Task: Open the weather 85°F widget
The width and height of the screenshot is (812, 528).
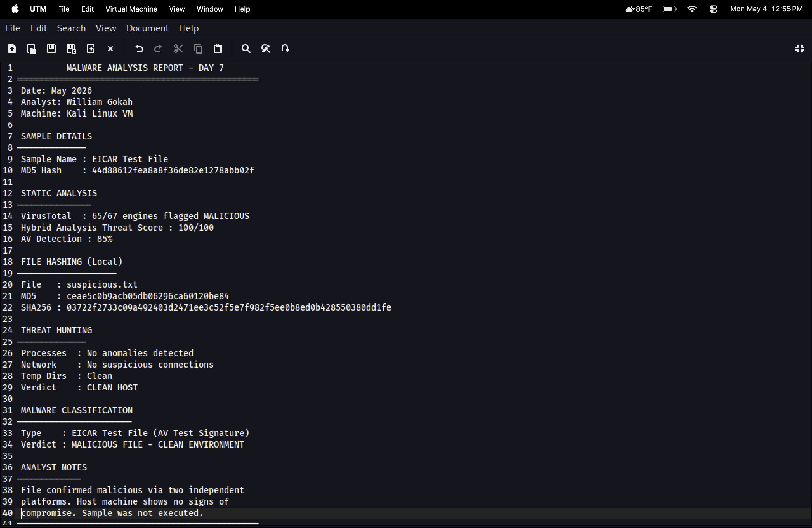Action: tap(638, 9)
